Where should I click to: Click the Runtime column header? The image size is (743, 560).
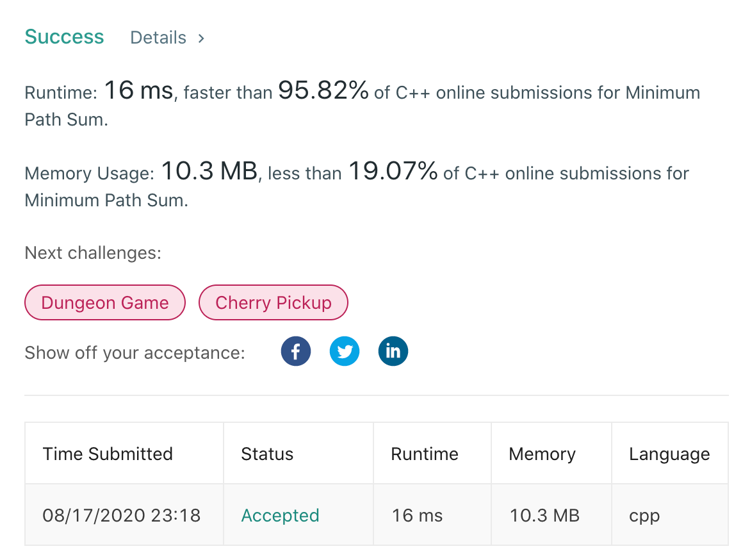coord(425,454)
